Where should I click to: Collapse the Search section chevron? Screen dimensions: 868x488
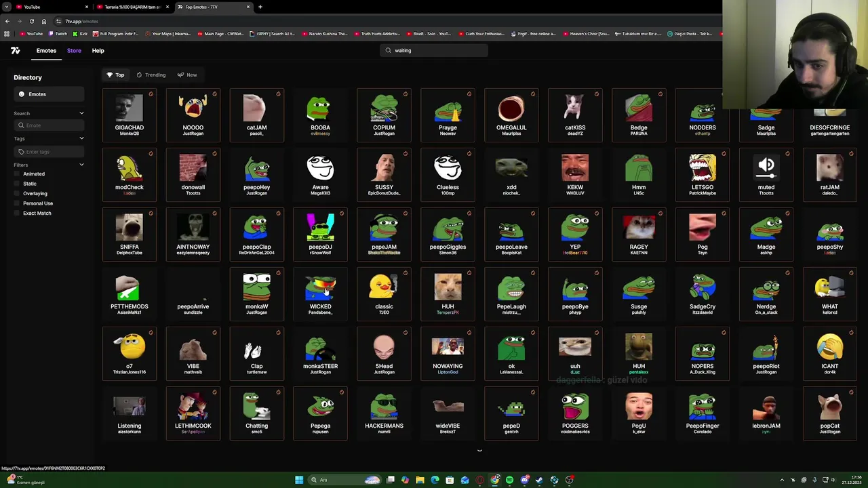pos(81,113)
